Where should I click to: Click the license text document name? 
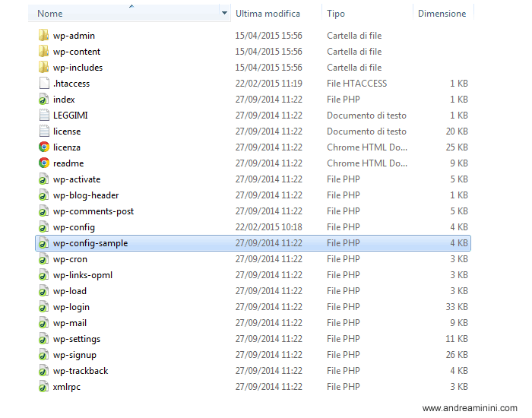pos(67,131)
